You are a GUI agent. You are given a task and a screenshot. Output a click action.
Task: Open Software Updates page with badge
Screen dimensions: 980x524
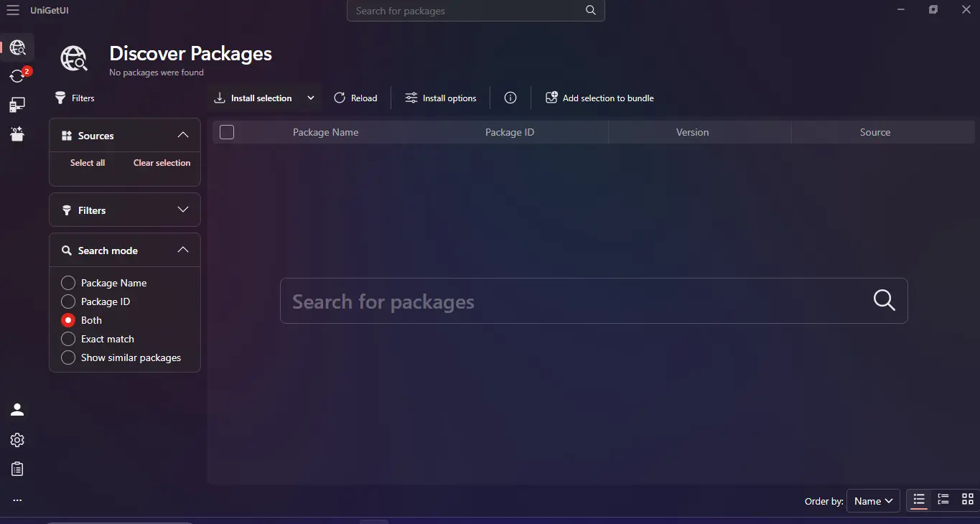click(x=17, y=75)
